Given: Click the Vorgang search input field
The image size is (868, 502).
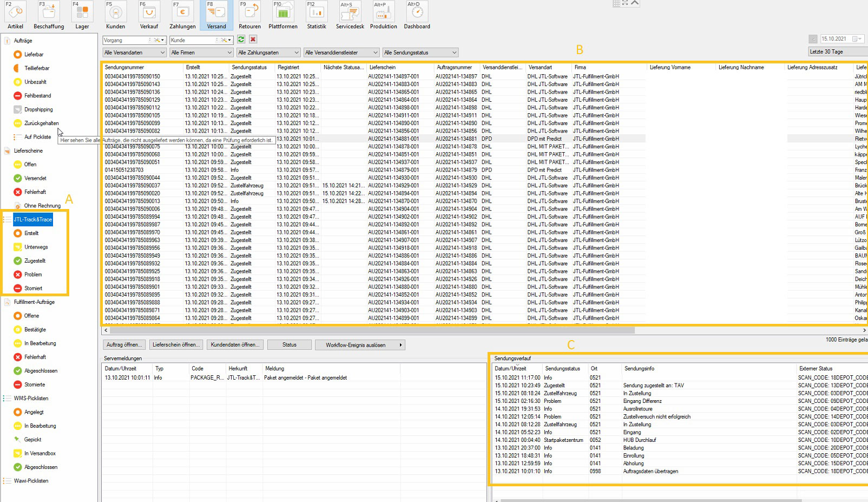Looking at the screenshot, I should (126, 40).
